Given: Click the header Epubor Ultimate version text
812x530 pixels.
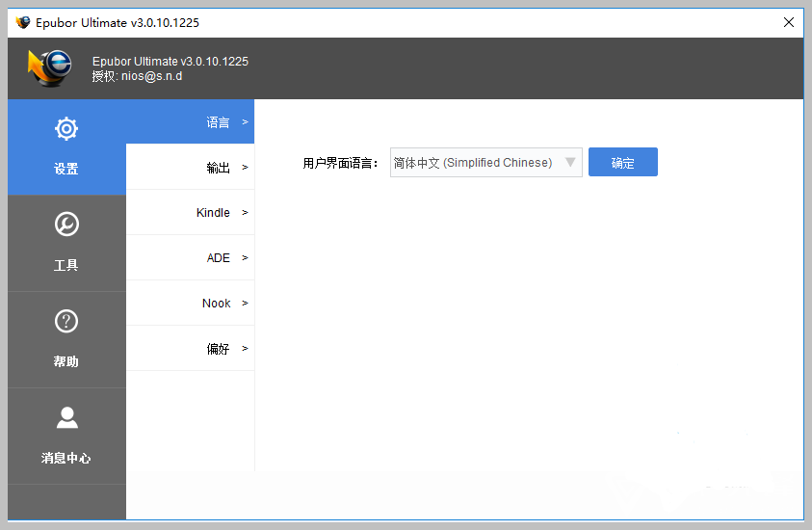Looking at the screenshot, I should click(170, 61).
